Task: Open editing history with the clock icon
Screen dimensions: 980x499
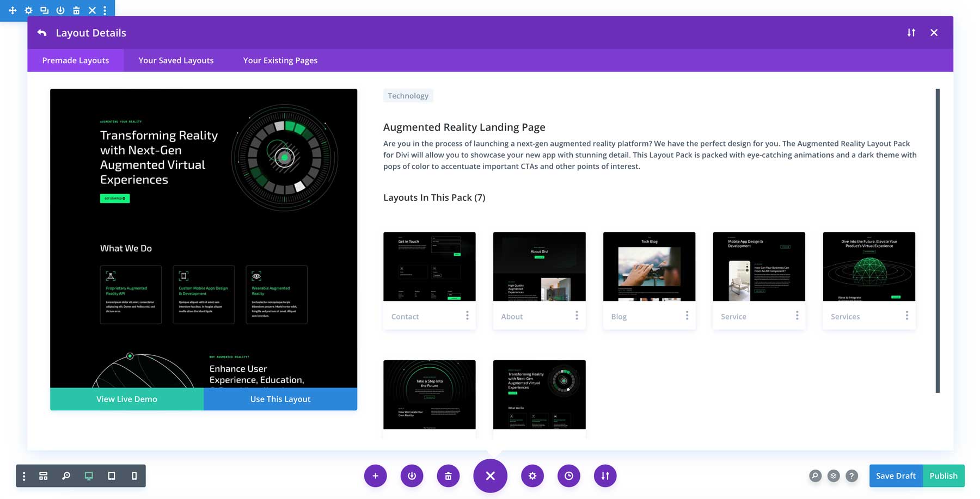Action: point(568,476)
